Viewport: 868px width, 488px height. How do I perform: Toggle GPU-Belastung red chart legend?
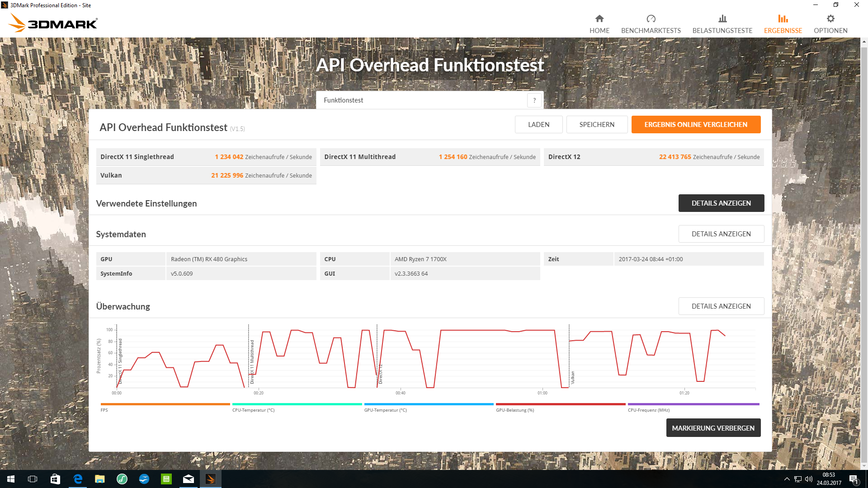(x=560, y=404)
